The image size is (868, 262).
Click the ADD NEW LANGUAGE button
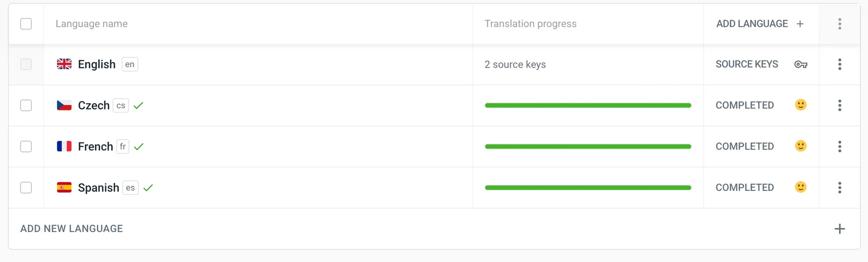72,229
